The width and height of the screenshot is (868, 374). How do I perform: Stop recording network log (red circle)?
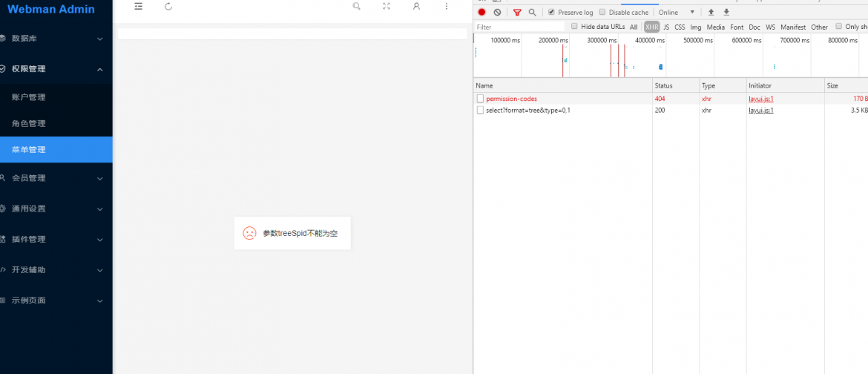(x=481, y=12)
